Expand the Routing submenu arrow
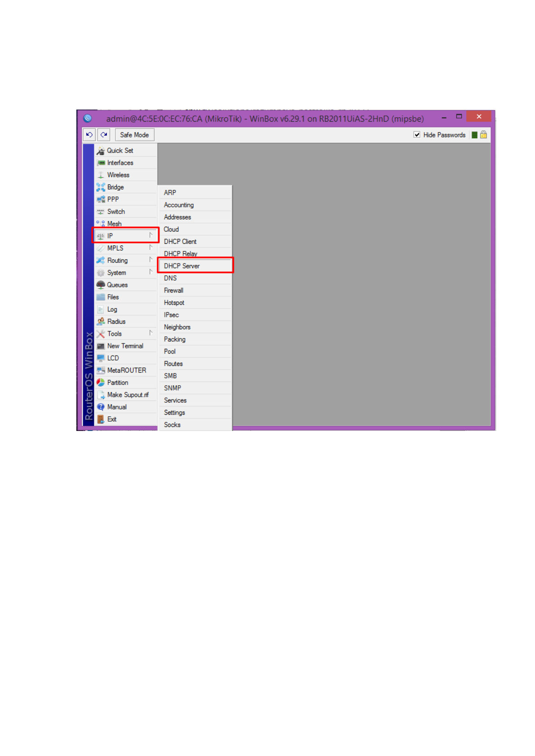 [x=151, y=259]
